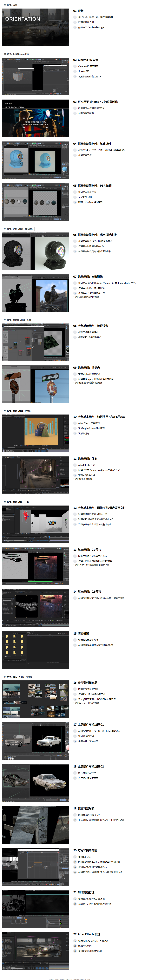Image resolution: width=145 pixels, height=980 pixels.
Task: Open the ONE WAY sign lesson thumbnail
Action: (x=35, y=384)
